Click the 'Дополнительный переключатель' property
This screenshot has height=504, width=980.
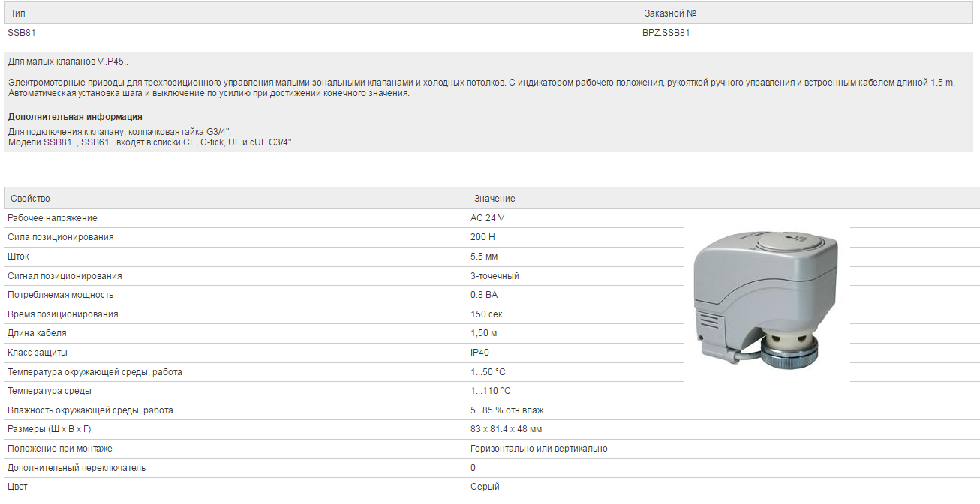point(77,468)
